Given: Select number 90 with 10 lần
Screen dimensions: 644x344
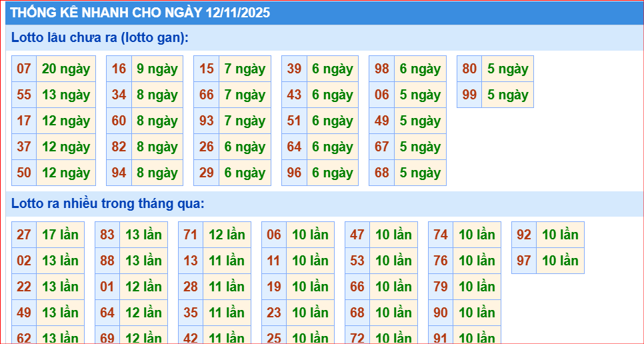Looking at the screenshot, I should point(441,313).
